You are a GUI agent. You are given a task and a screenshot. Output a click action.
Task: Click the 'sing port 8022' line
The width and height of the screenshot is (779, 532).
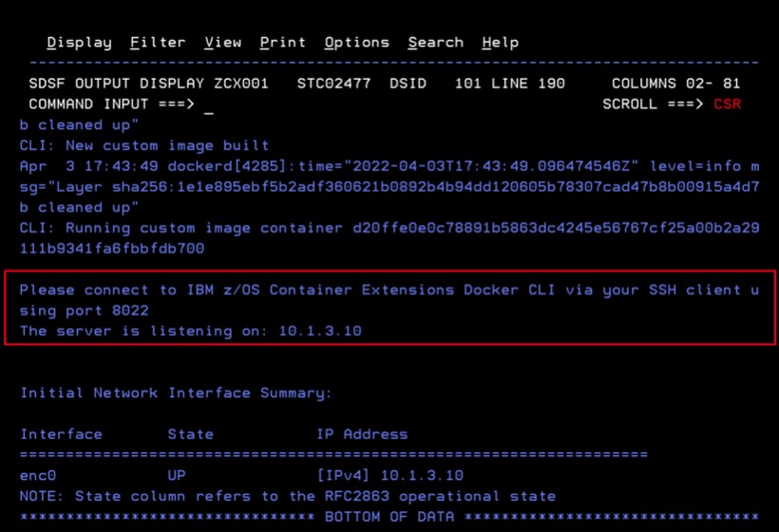(84, 311)
